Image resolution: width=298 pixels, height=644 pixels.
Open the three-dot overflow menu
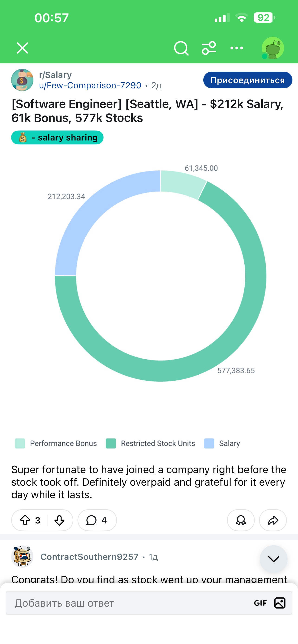point(236,48)
